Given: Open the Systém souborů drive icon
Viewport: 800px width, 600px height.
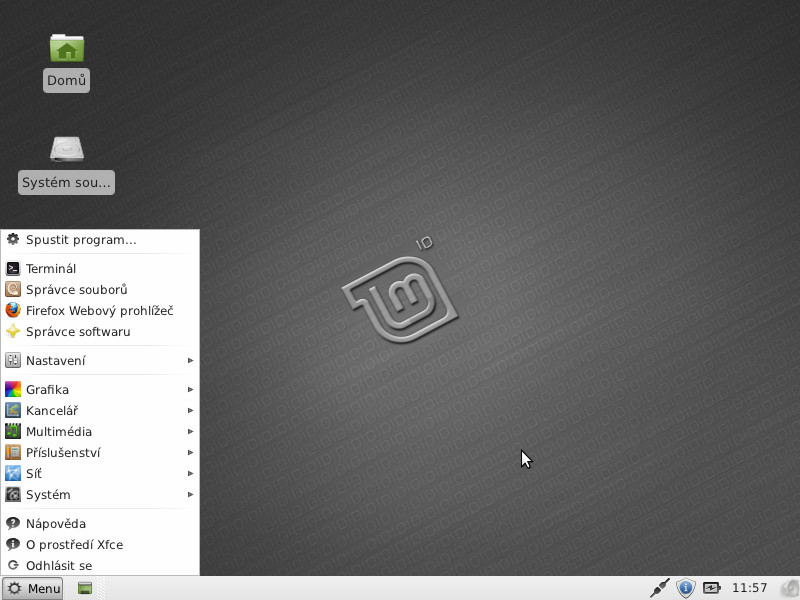Looking at the screenshot, I should point(67,149).
